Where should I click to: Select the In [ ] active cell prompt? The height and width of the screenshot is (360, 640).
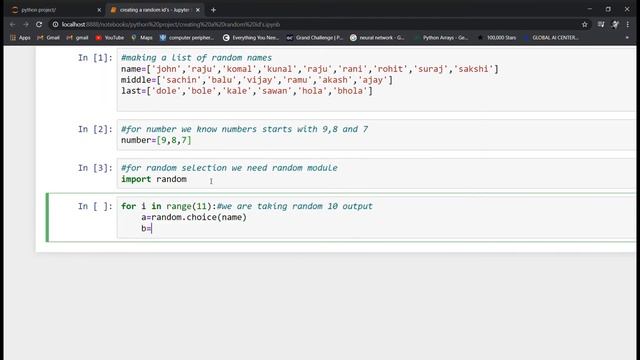coord(95,206)
